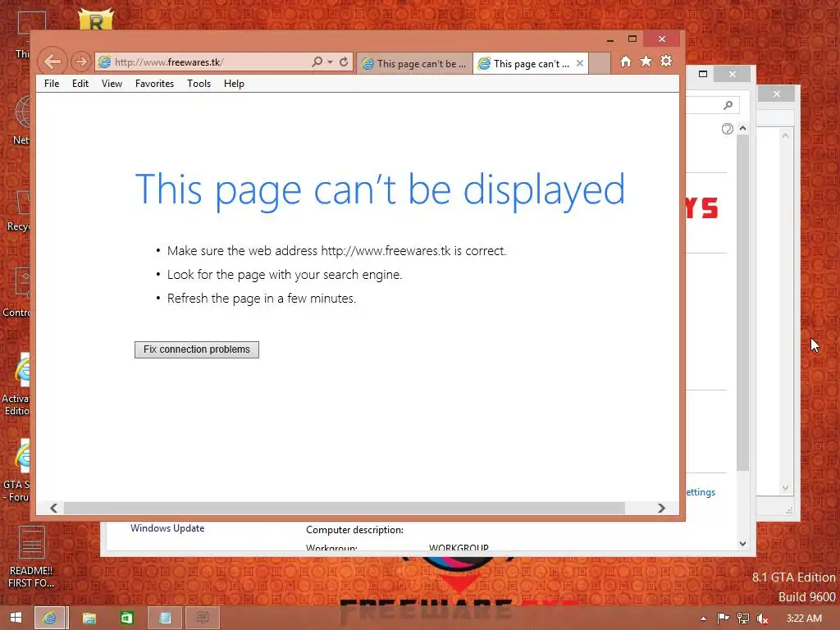This screenshot has height=630, width=840.
Task: Open the Tools menu
Action: click(199, 84)
